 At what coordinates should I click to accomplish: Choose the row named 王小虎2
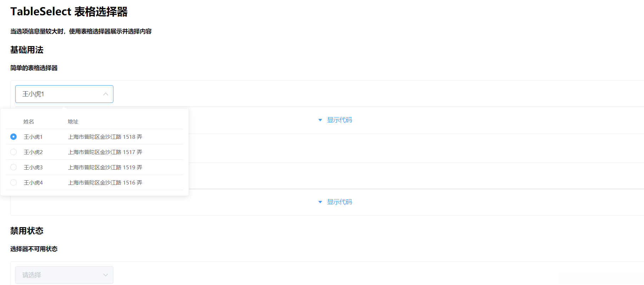(x=33, y=152)
